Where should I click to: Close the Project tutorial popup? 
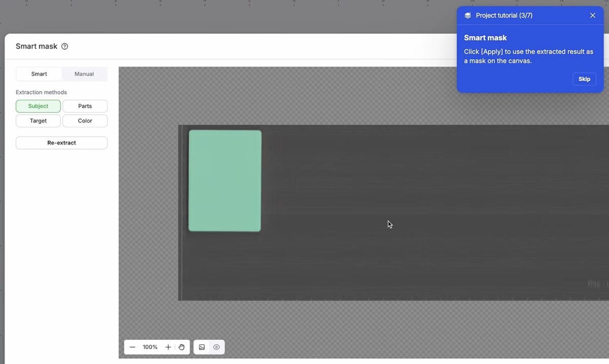click(x=593, y=16)
